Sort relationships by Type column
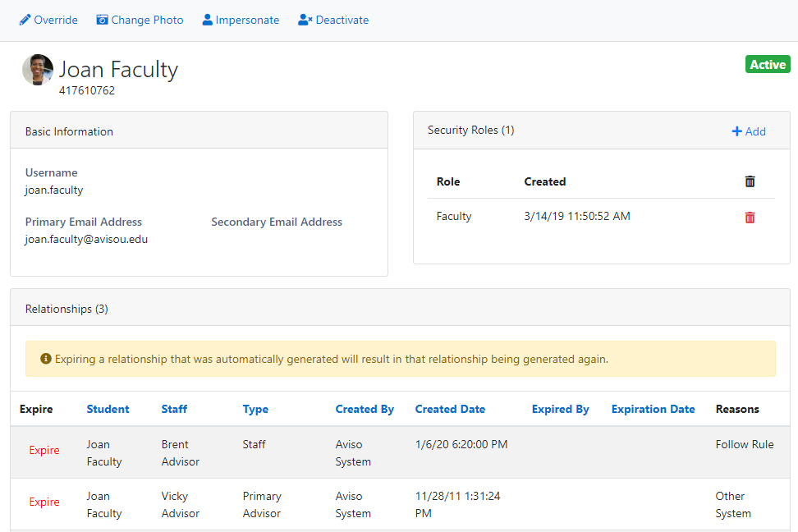798x532 pixels. click(255, 410)
